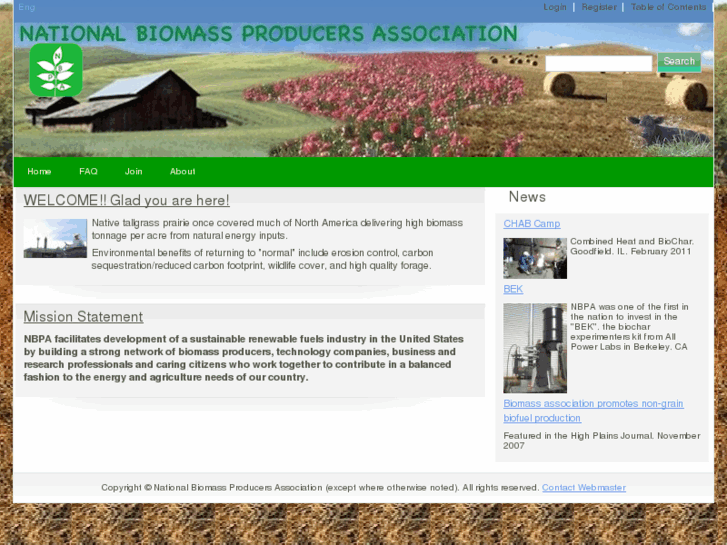
Task: Click inside the search text field
Action: (598, 63)
